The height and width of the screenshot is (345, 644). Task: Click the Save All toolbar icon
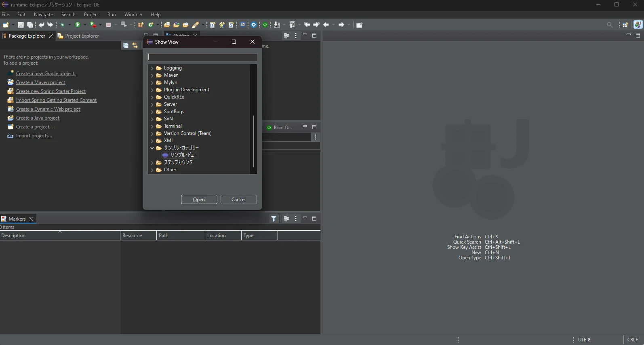click(x=30, y=25)
